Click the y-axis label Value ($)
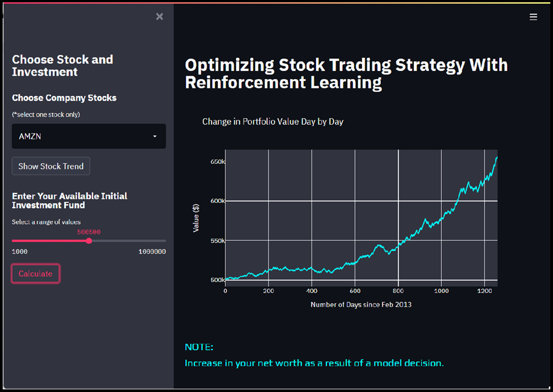The width and height of the screenshot is (553, 392). [x=196, y=218]
